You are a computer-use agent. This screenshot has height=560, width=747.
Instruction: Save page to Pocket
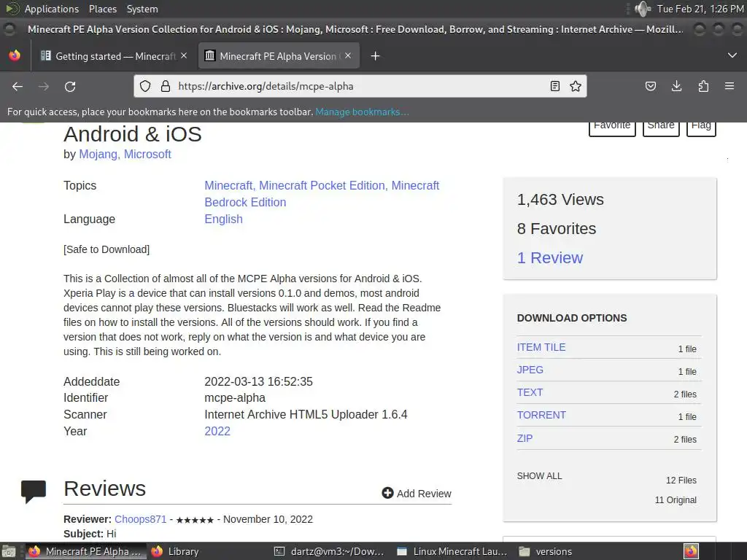(x=650, y=86)
